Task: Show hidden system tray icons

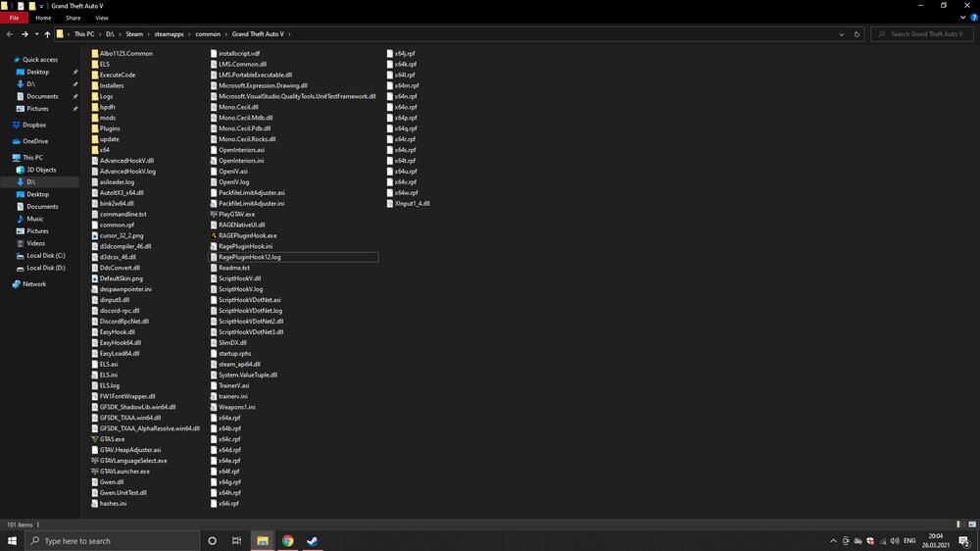Action: [833, 541]
